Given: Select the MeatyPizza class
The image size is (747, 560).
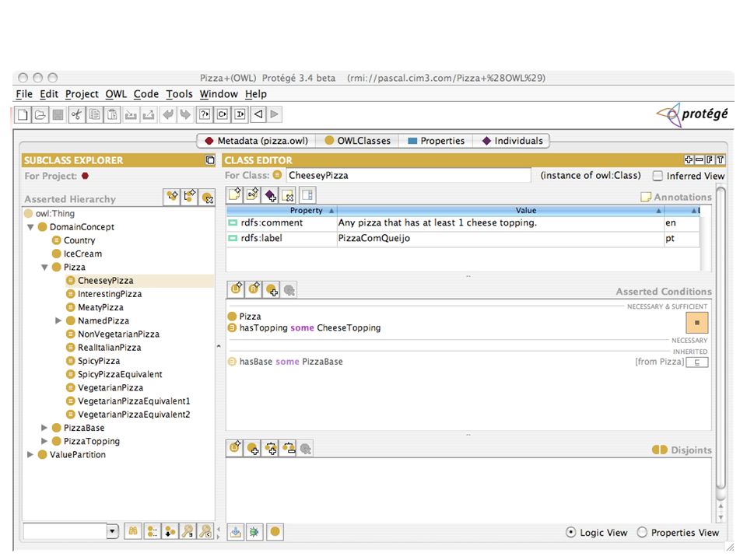Looking at the screenshot, I should click(x=100, y=307).
